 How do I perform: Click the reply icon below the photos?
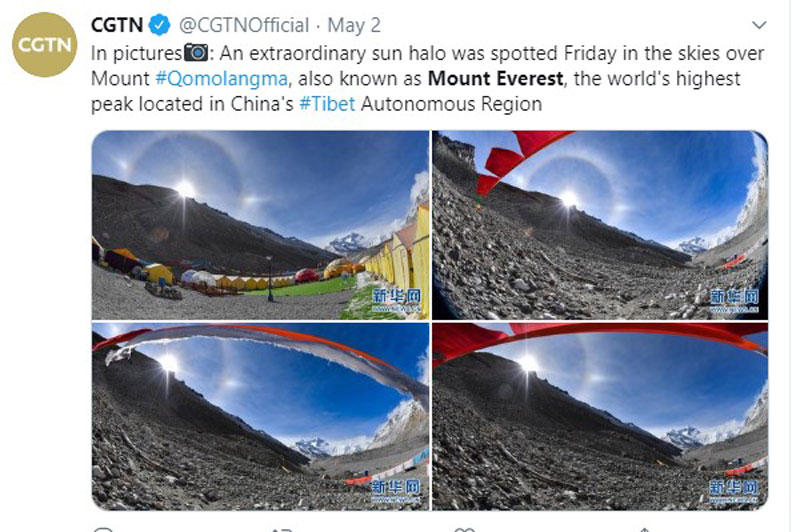pyautogui.click(x=104, y=529)
